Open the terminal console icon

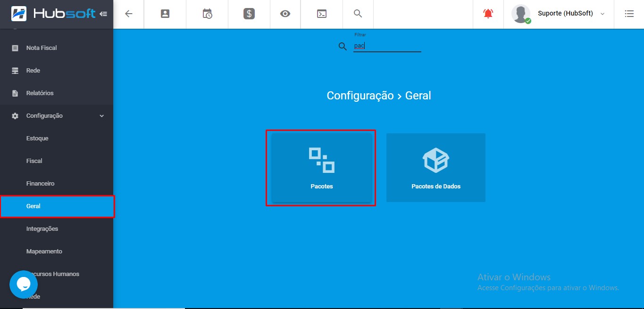(321, 14)
